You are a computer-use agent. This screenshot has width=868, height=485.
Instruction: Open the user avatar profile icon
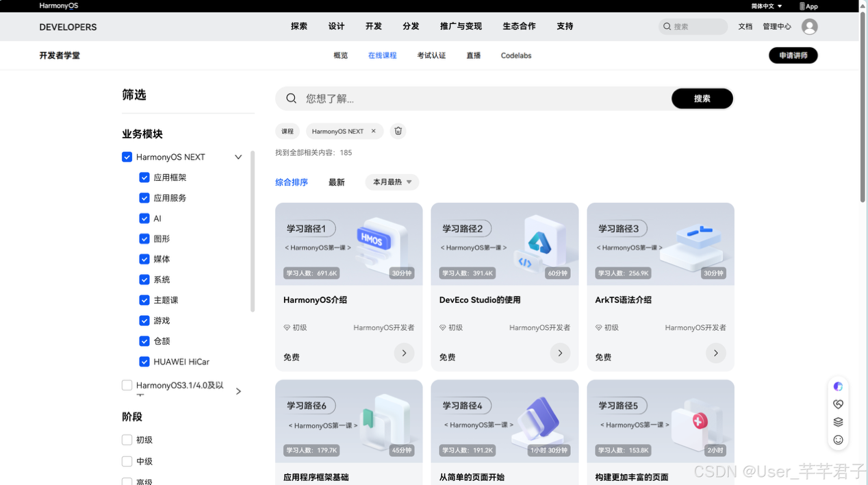pyautogui.click(x=808, y=26)
